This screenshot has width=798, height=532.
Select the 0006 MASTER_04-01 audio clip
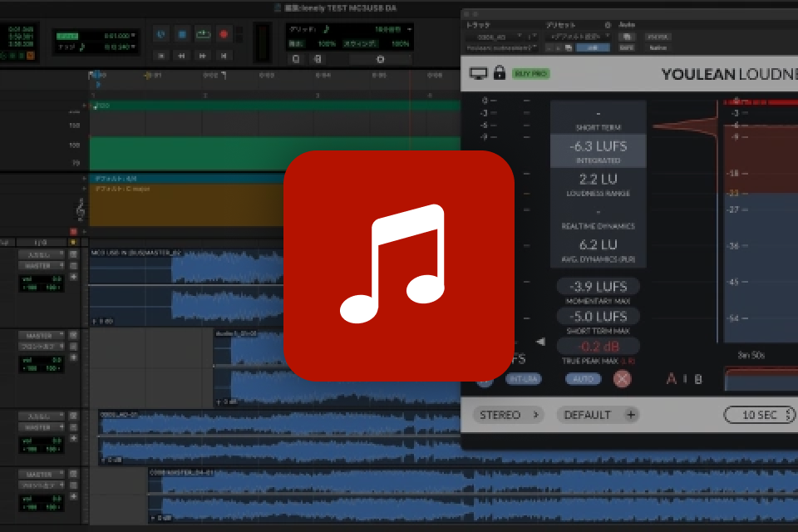(x=473, y=496)
